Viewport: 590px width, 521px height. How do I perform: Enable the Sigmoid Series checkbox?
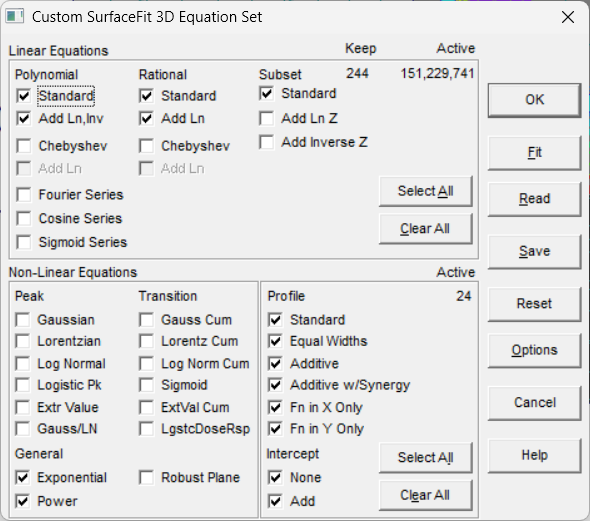tap(24, 242)
